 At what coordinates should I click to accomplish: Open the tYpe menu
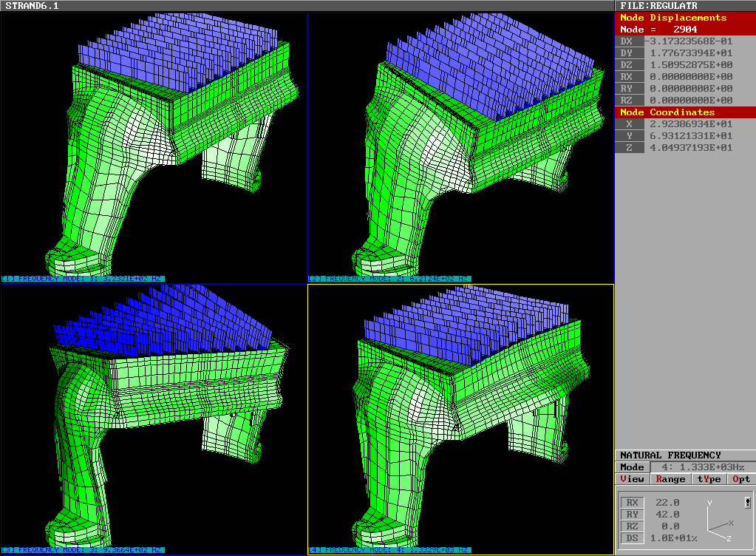709,479
